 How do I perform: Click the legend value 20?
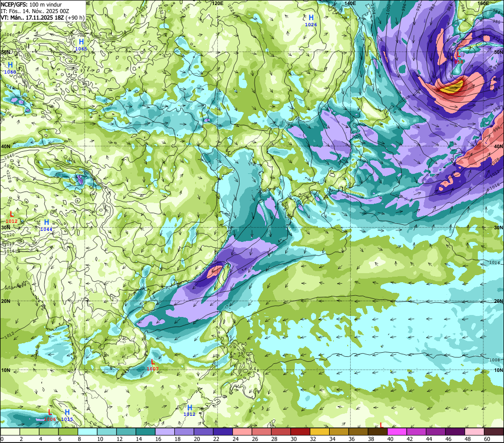pos(197,439)
